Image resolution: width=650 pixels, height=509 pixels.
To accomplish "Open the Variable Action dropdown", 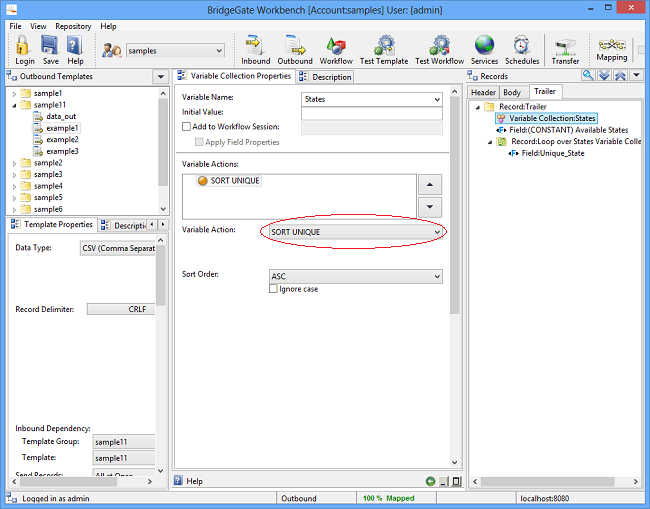I will click(x=355, y=232).
